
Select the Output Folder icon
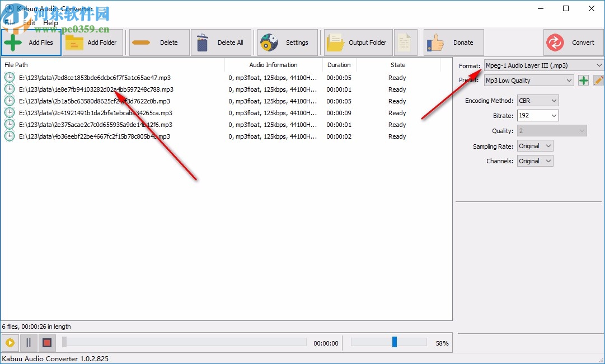pyautogui.click(x=357, y=42)
